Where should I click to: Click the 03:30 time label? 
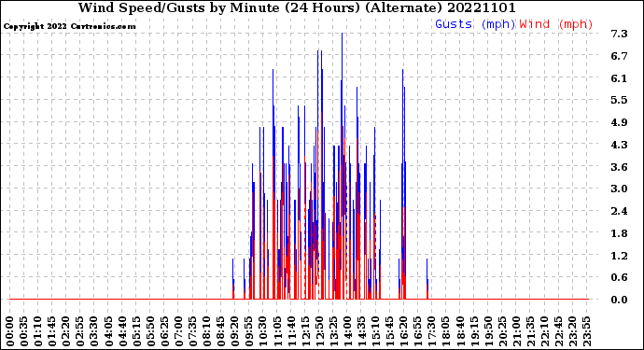coord(94,331)
